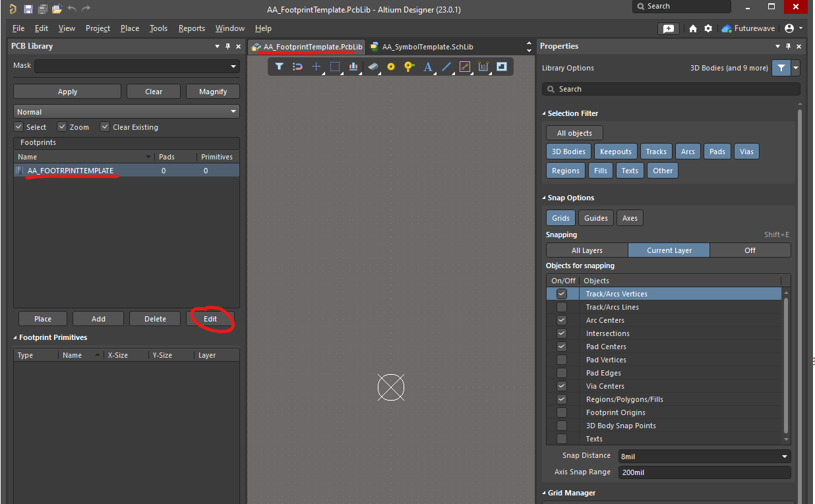Click the Place Fill rectangle tool
Image resolution: width=815 pixels, height=504 pixels.
pos(502,67)
